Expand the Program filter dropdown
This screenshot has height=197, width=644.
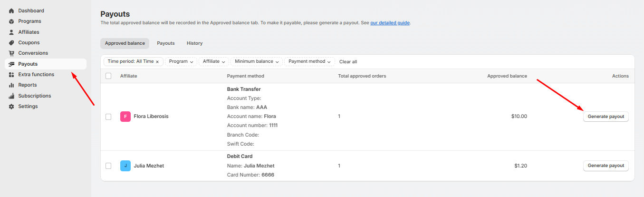pos(181,61)
